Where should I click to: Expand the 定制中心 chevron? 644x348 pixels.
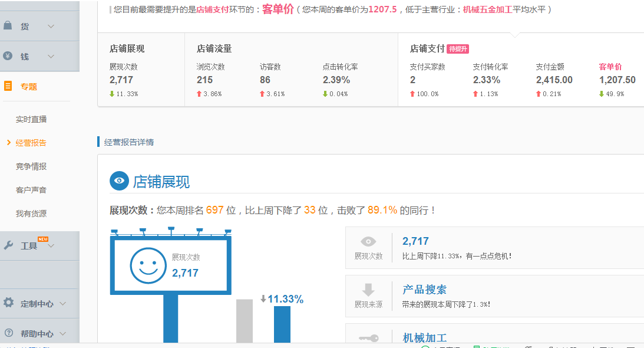point(63,304)
